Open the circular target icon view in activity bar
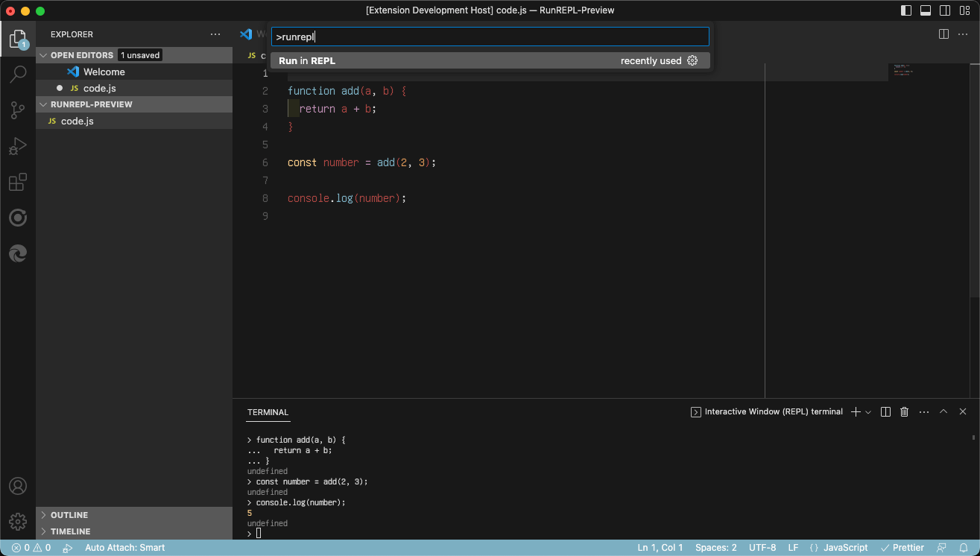 [18, 218]
